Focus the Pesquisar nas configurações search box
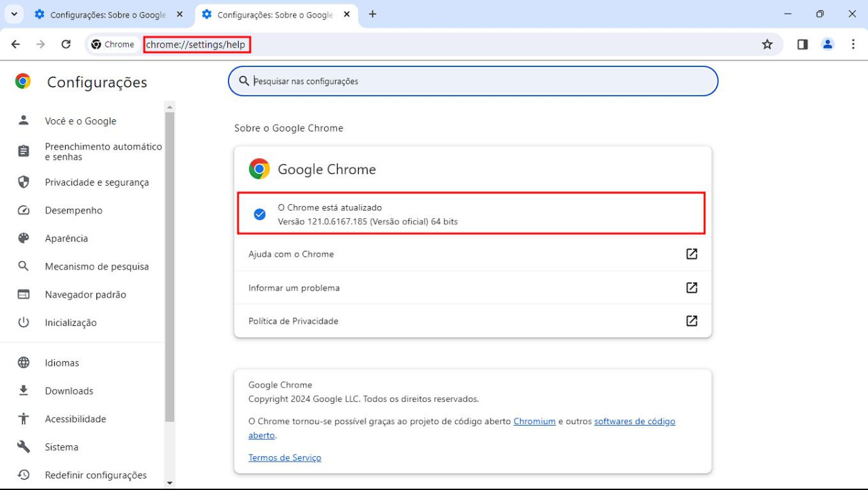Image resolution: width=868 pixels, height=490 pixels. tap(473, 81)
